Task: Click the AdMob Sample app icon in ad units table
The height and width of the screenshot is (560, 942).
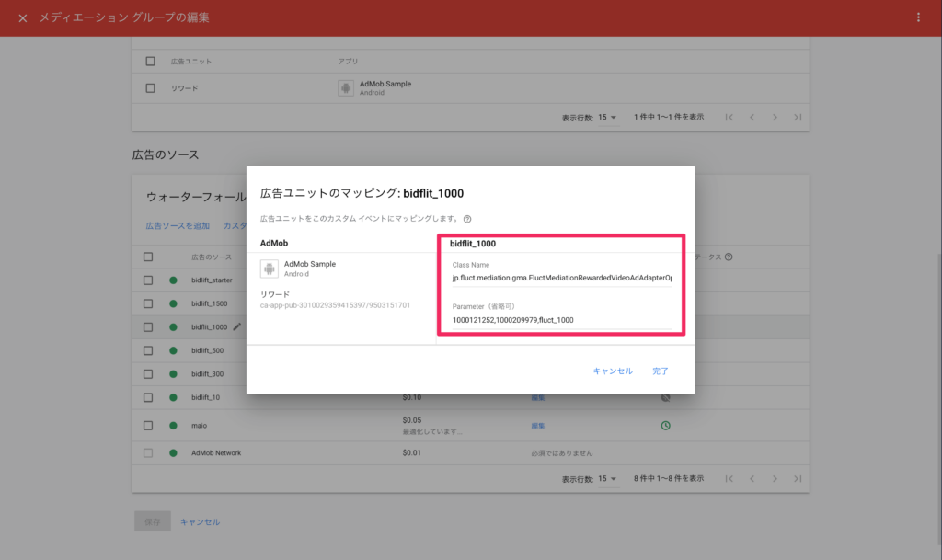Action: point(346,88)
